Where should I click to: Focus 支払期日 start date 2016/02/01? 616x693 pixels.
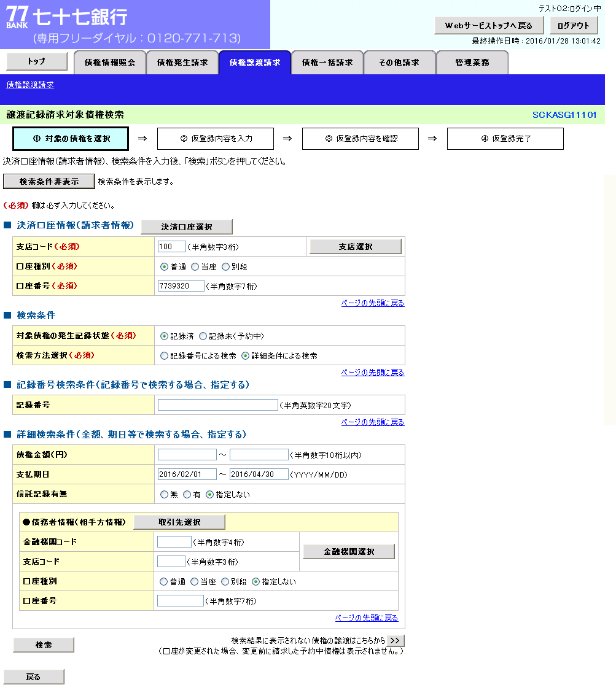187,474
